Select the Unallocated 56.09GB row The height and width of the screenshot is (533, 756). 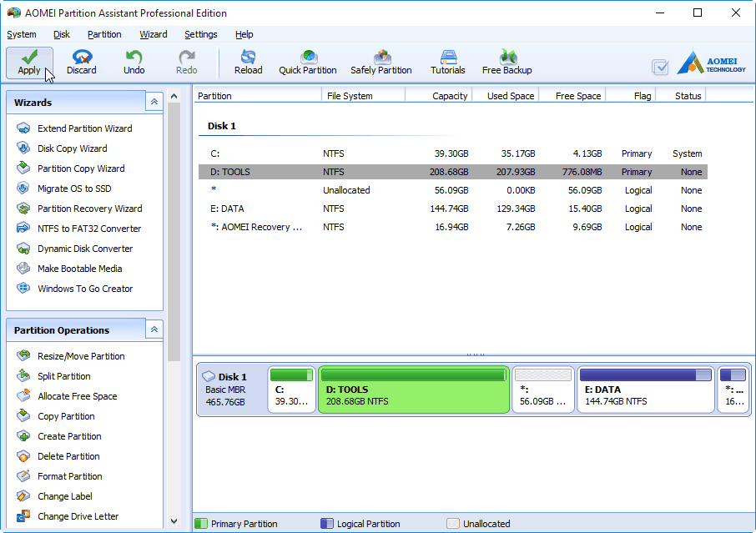pos(453,190)
